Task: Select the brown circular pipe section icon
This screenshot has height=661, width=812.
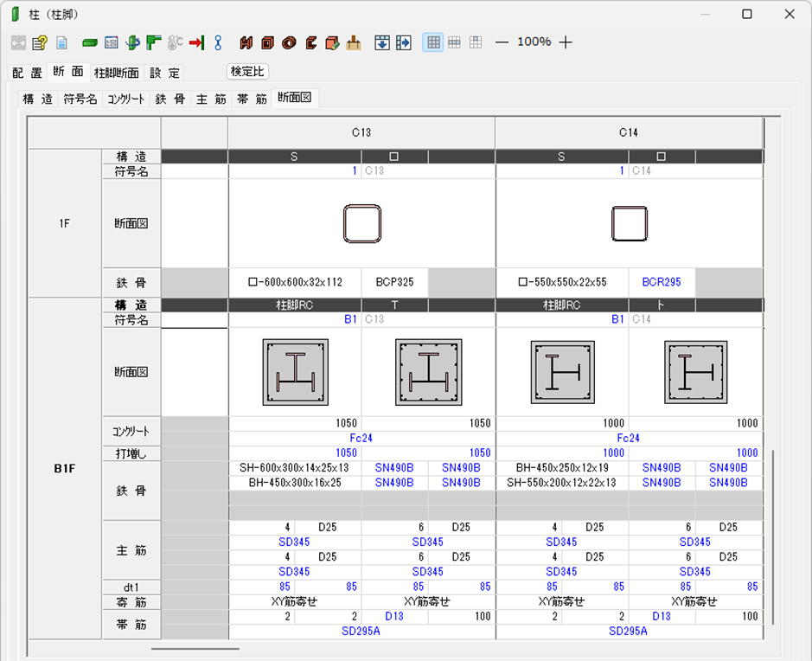Action: tap(289, 42)
